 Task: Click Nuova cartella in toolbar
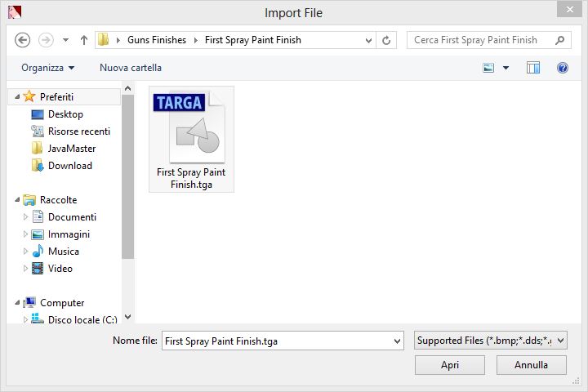[x=131, y=68]
